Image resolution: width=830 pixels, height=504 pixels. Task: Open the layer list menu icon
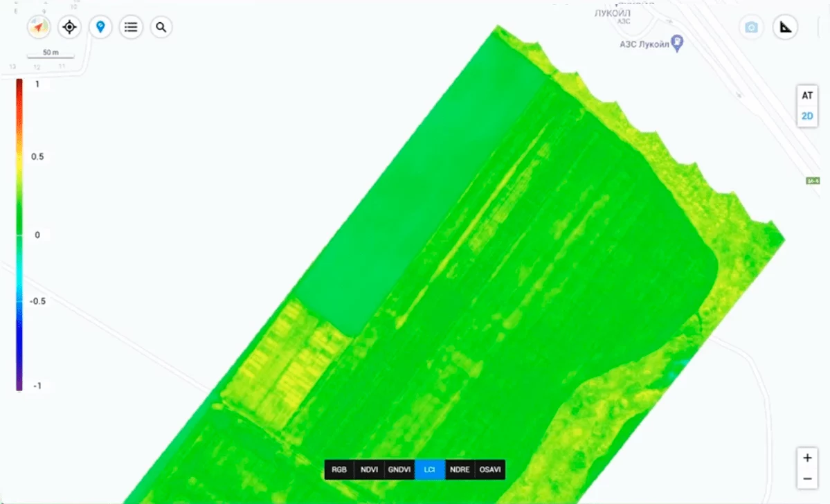tap(131, 27)
